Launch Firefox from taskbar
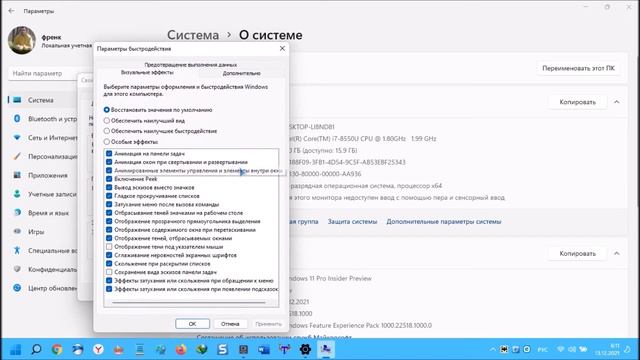 181,349
